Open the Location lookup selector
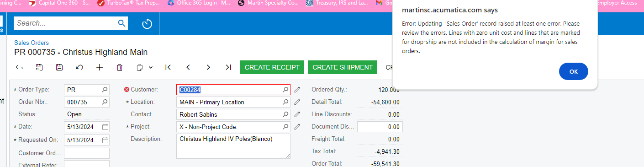 [286, 102]
